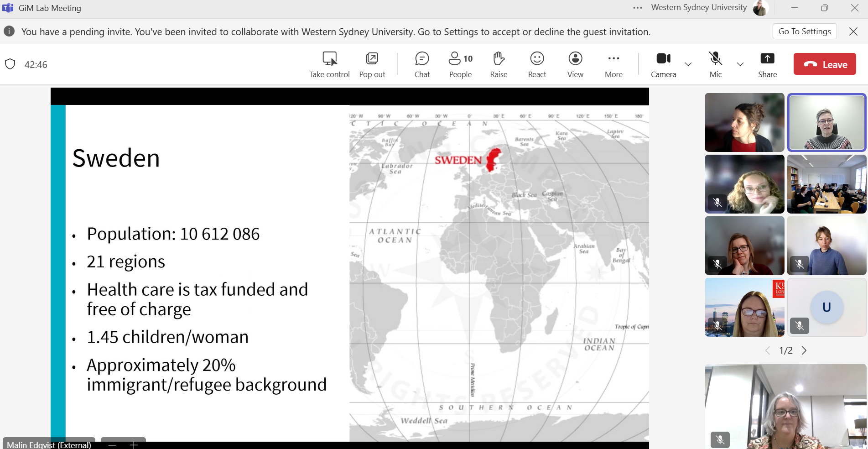868x449 pixels.
Task: Click the Western Sydney University org name
Action: pyautogui.click(x=699, y=7)
